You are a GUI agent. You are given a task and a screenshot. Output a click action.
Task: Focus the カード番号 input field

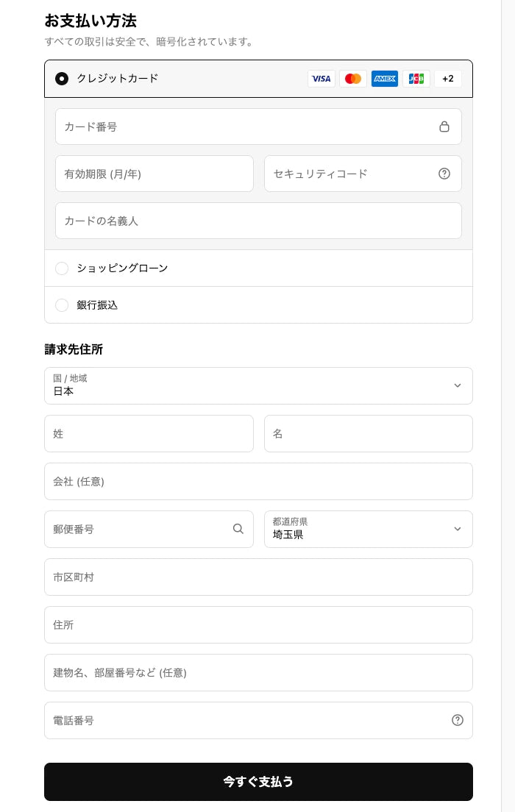tap(243, 127)
